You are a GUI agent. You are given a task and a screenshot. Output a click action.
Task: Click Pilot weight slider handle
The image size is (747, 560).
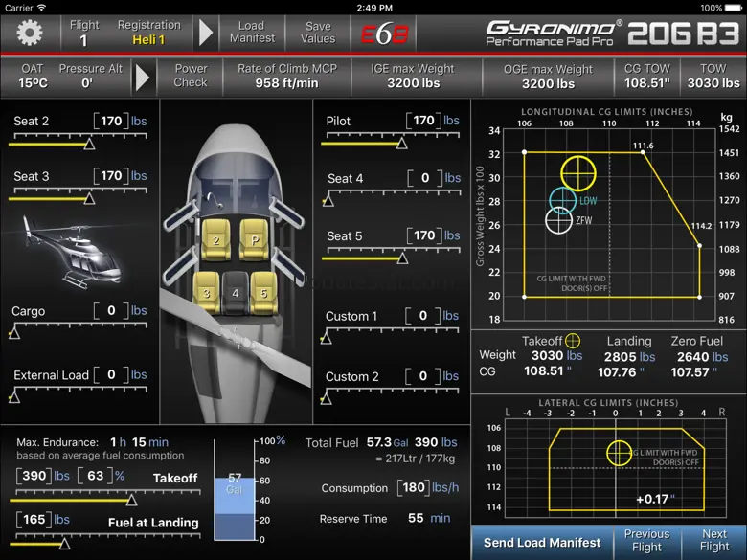pos(401,144)
